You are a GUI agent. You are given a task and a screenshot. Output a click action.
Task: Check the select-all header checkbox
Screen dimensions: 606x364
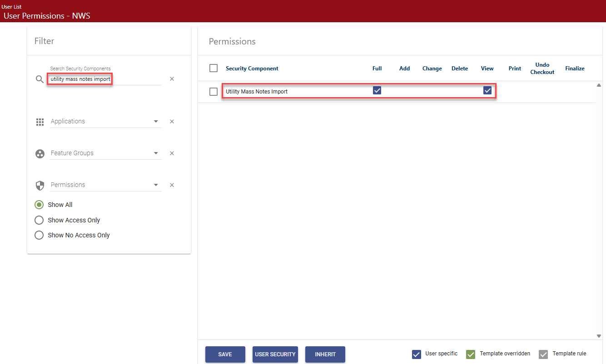pos(214,68)
